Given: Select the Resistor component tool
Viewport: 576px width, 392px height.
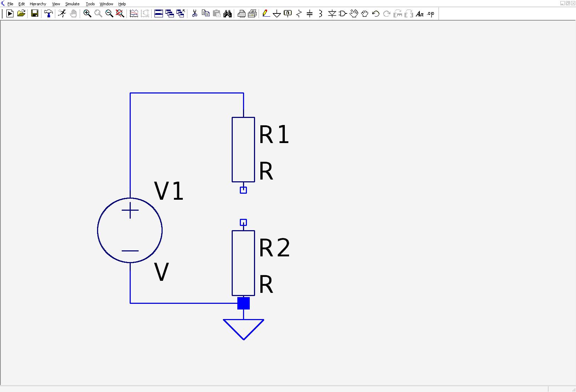Looking at the screenshot, I should point(299,14).
